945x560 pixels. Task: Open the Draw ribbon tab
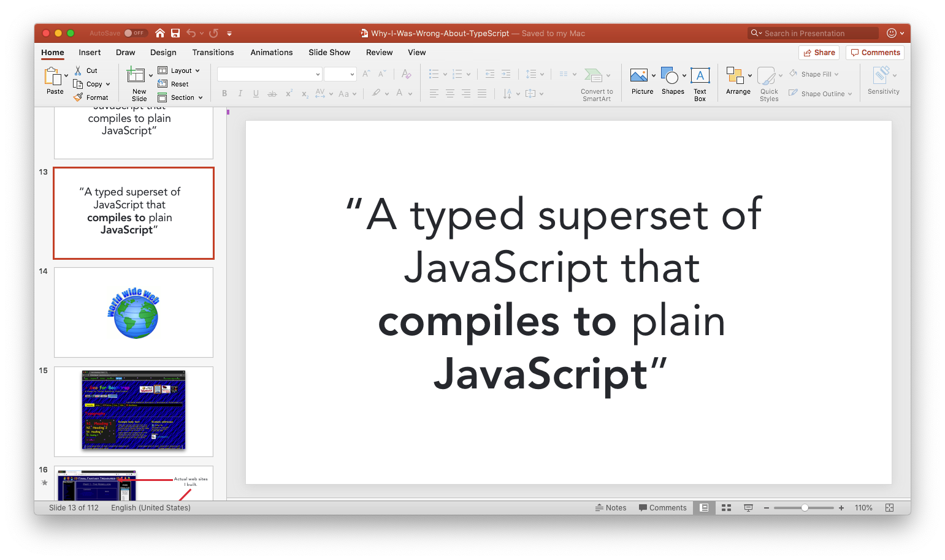(x=126, y=53)
